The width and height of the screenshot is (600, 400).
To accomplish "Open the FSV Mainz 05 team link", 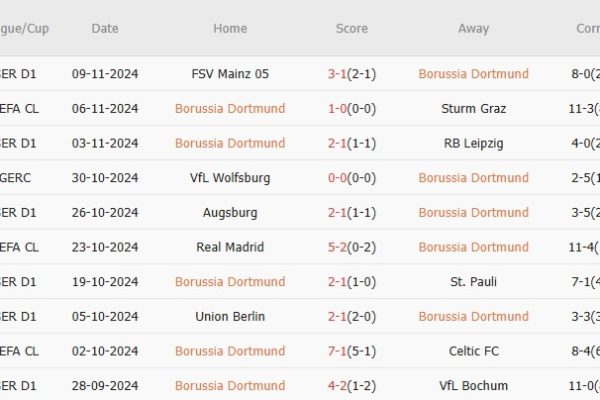I will click(230, 74).
